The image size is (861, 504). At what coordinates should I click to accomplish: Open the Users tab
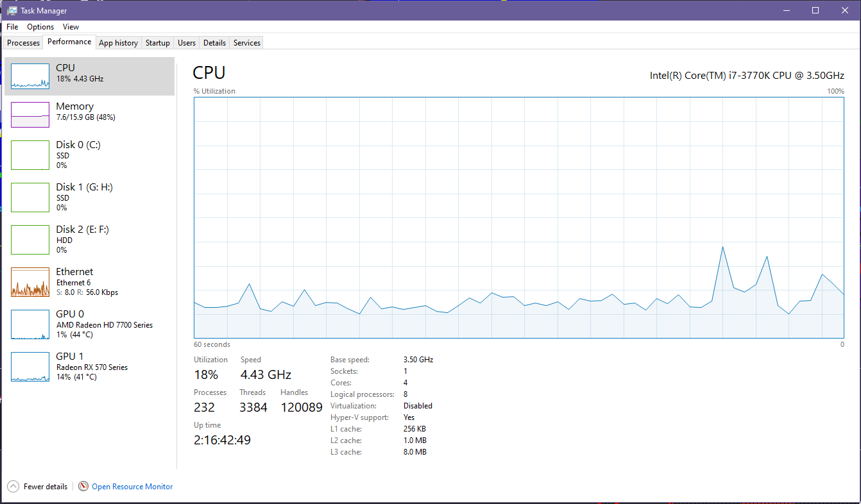coord(187,43)
